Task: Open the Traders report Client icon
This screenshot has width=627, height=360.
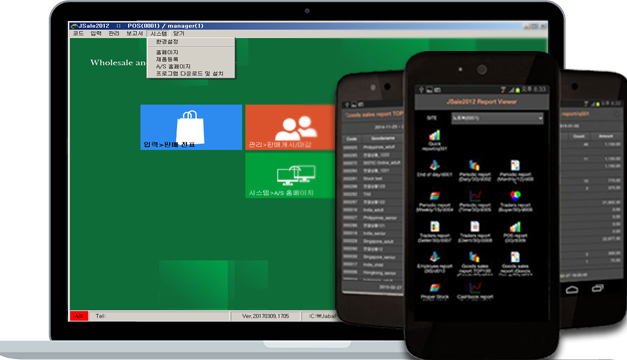Action: (475, 232)
